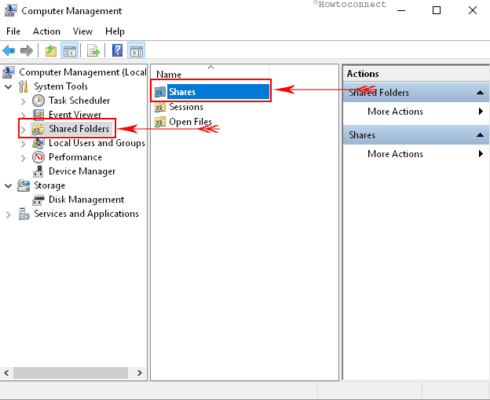Click tree pane scrollbar right arrow
The image size is (490, 400).
pyautogui.click(x=140, y=372)
